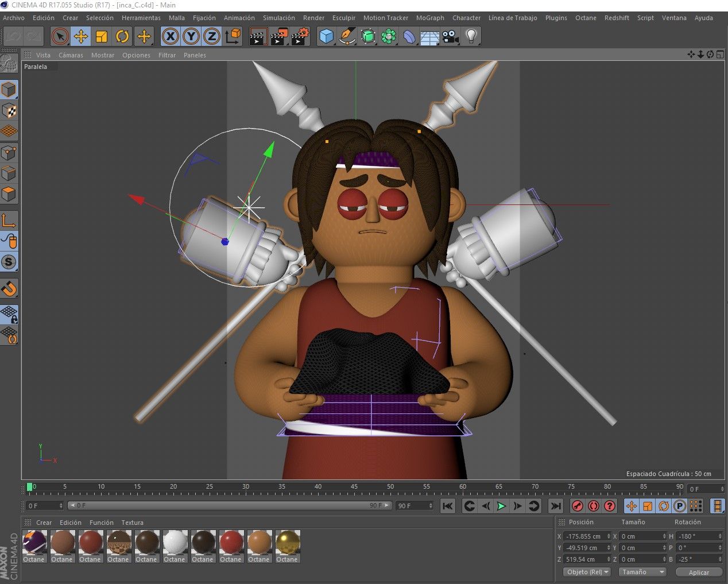Screen dimensions: 728x584
Task: Toggle viewport solo S button
Action: coord(9,262)
